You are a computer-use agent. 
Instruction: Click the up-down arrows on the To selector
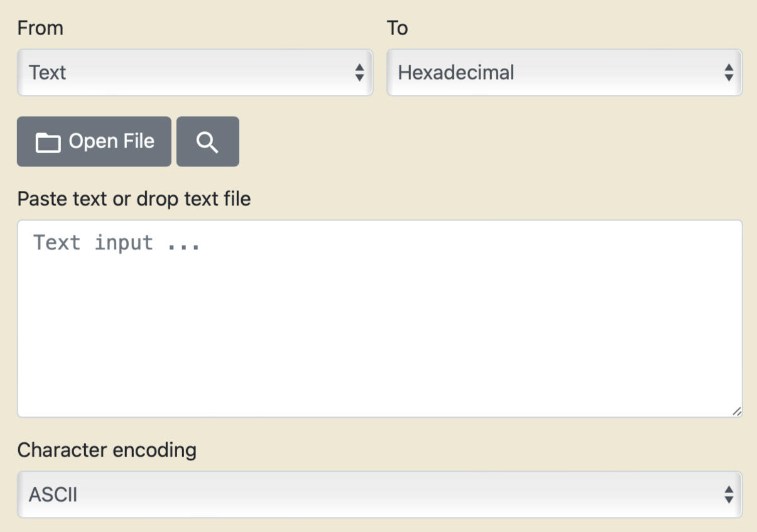pos(729,73)
